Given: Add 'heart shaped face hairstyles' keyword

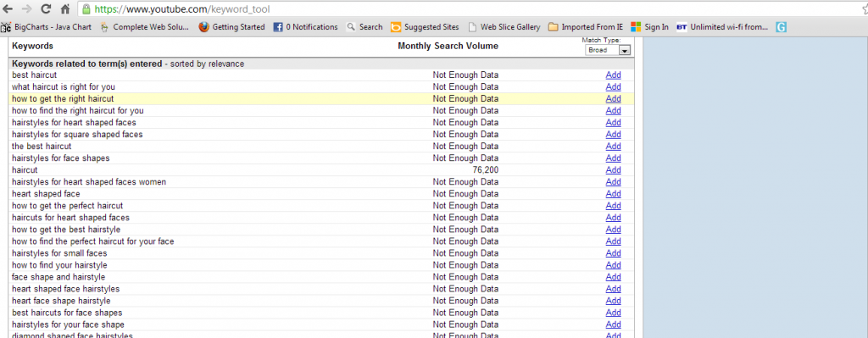Looking at the screenshot, I should coord(614,289).
